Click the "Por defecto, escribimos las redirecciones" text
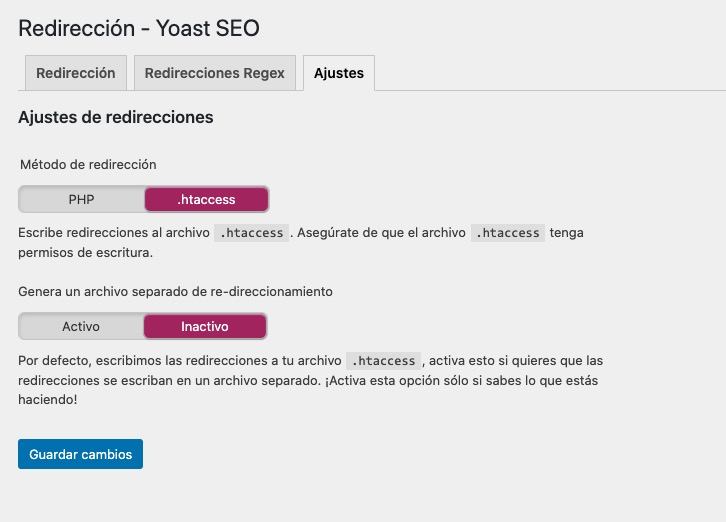 point(180,360)
